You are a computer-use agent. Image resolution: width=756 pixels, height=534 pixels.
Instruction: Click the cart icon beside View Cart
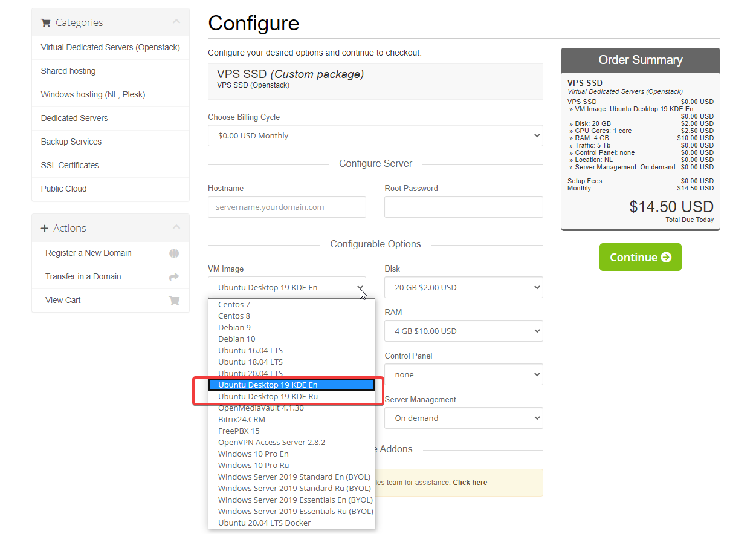(174, 301)
